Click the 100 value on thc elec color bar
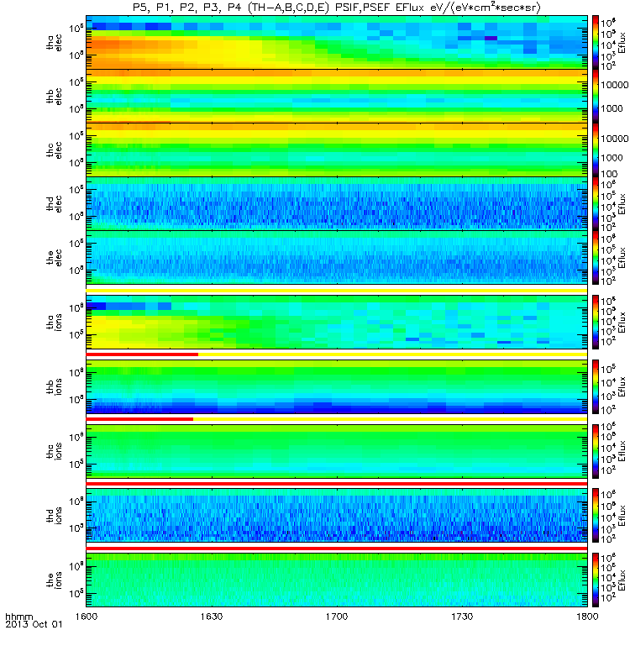The width and height of the screenshot is (630, 672). click(x=609, y=174)
